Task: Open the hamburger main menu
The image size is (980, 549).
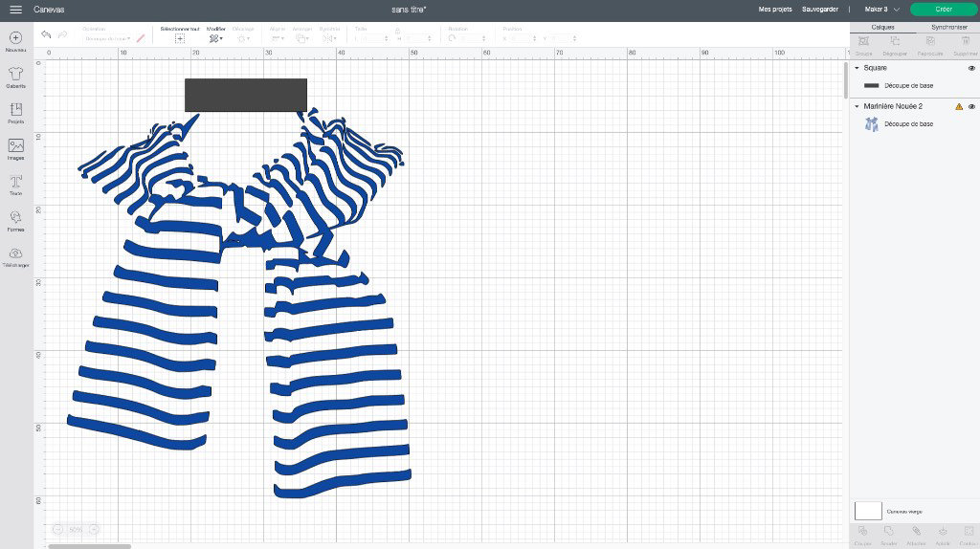Action: pos(15,10)
